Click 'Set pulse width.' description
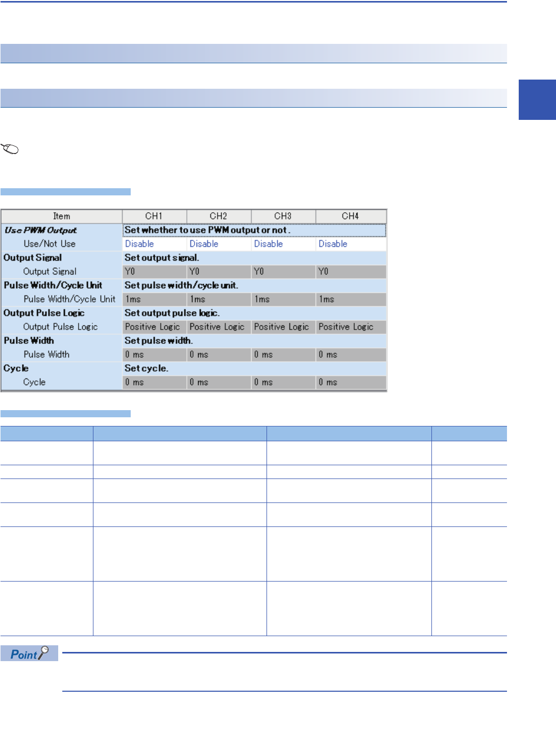 point(158,340)
